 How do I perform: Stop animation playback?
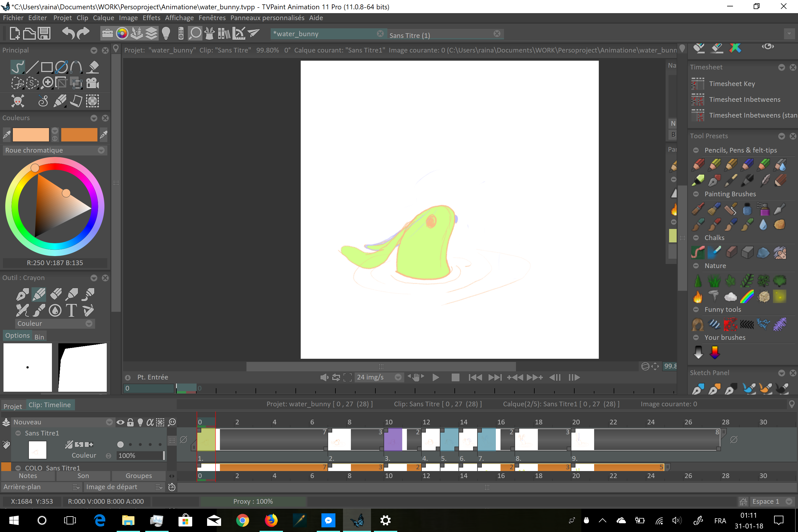coord(455,377)
